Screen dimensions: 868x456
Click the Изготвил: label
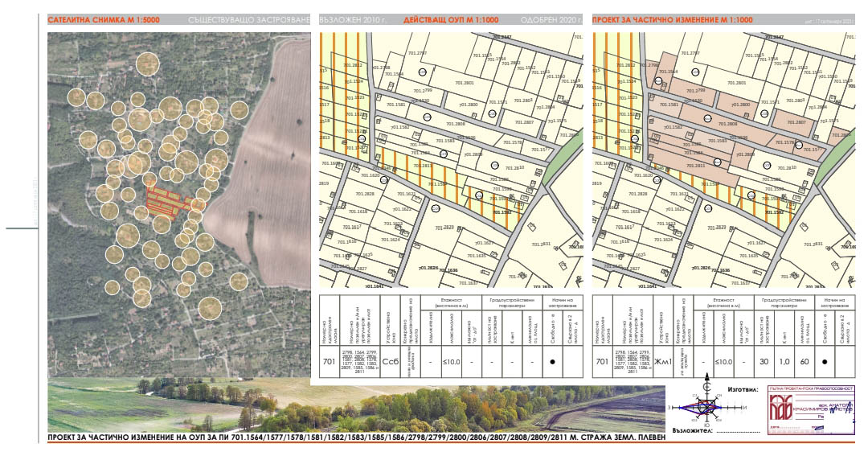743,389
